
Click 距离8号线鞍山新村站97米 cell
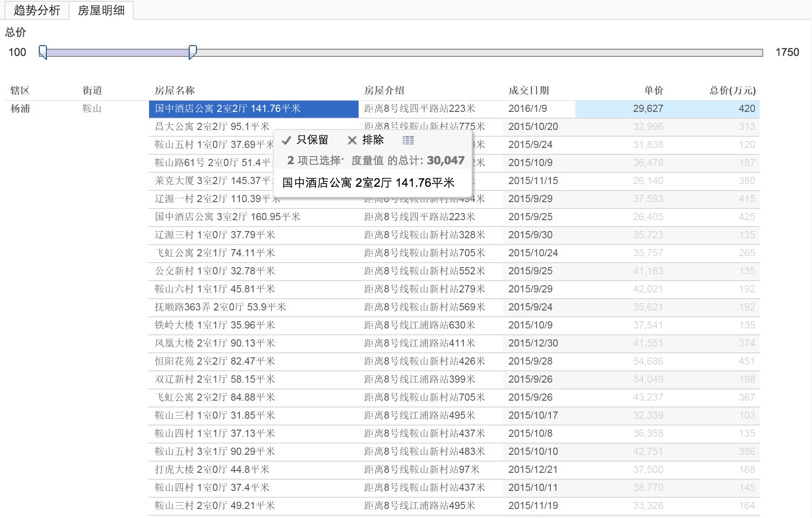(x=422, y=469)
